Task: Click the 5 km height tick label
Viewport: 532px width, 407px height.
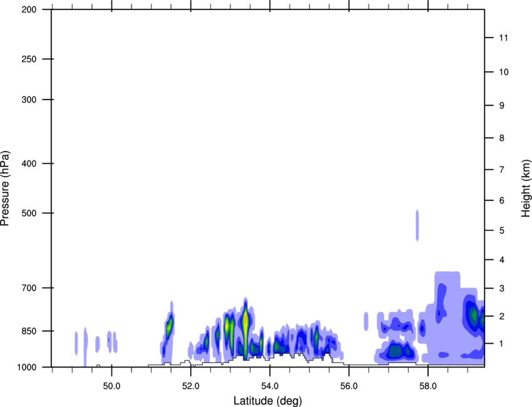Action: coord(502,231)
